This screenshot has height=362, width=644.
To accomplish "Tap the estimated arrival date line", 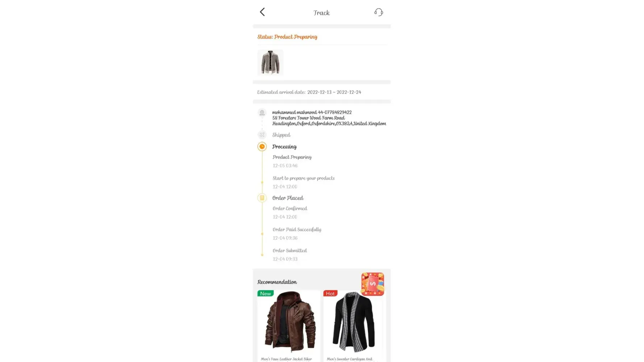I will [x=309, y=92].
